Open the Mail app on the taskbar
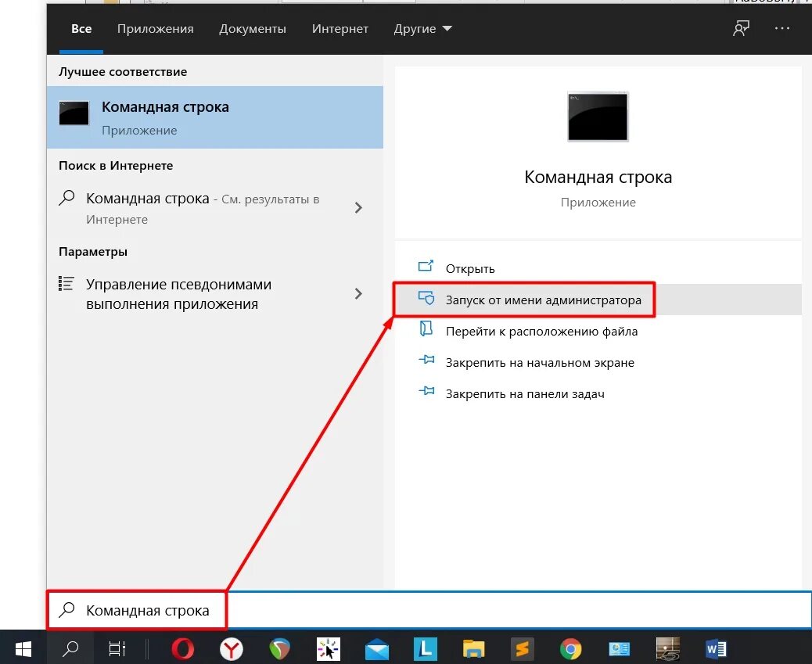This screenshot has height=664, width=812. 377,649
